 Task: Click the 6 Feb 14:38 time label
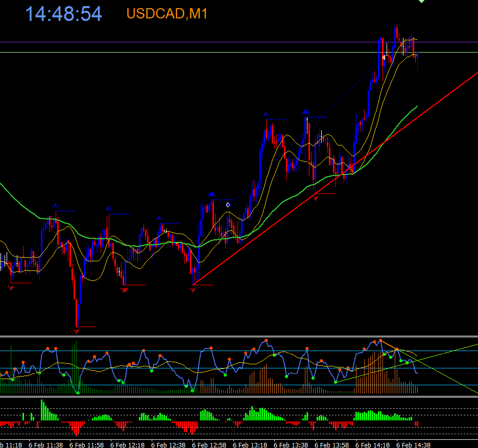[413, 445]
